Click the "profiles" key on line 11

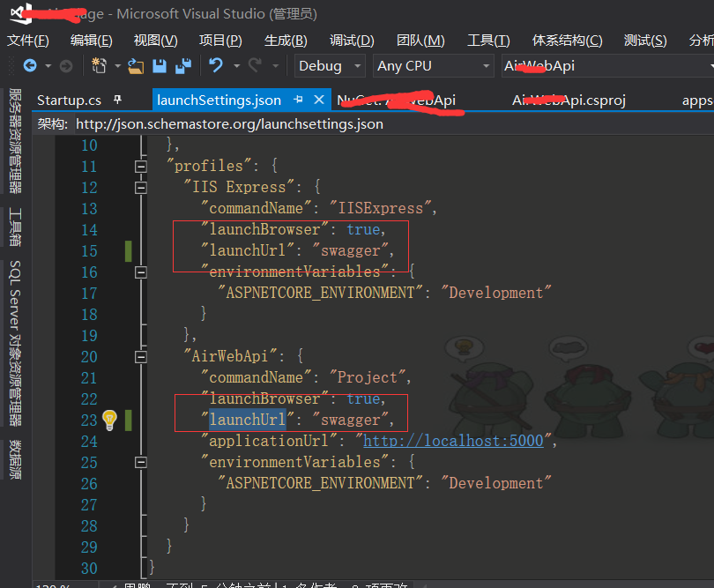(209, 166)
